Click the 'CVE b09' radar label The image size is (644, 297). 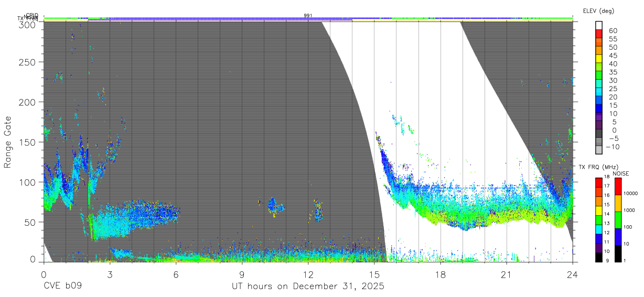click(62, 287)
